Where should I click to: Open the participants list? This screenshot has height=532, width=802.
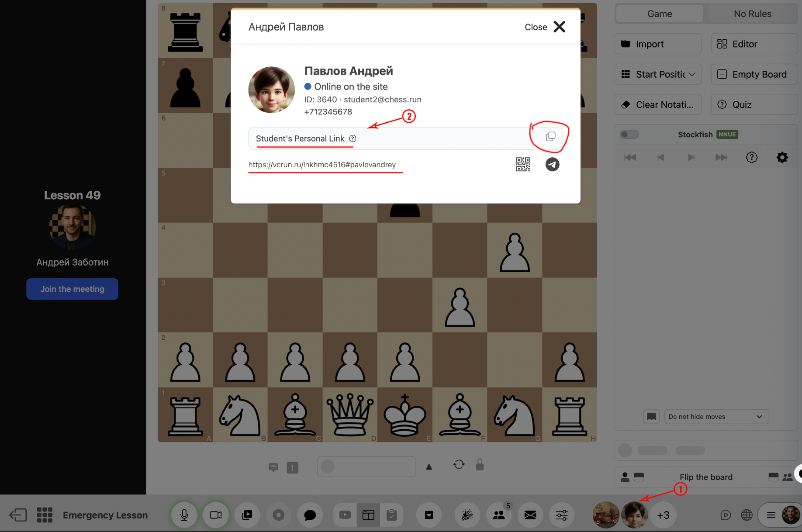pos(499,515)
